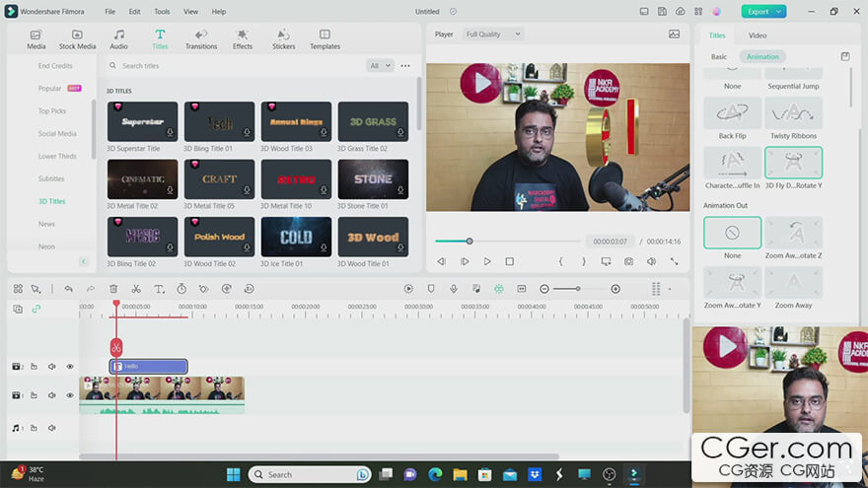Click the marker shield icon
Image resolution: width=868 pixels, height=488 pixels.
(x=431, y=289)
